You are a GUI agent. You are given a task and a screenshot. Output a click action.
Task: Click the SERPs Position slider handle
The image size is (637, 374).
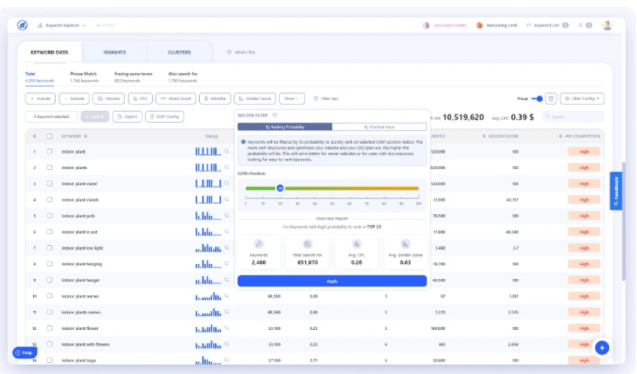pyautogui.click(x=280, y=188)
